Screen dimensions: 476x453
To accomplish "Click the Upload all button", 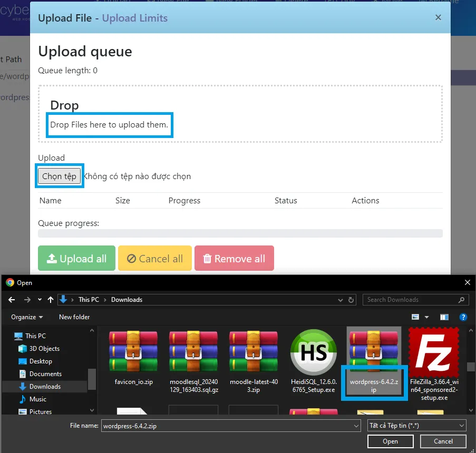I will 76,259.
